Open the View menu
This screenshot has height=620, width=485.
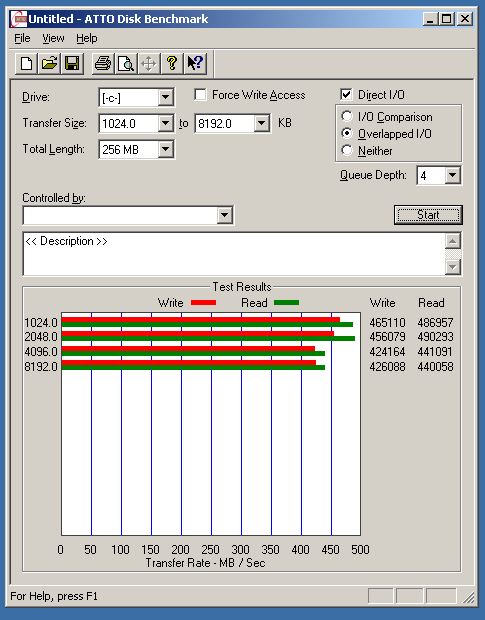click(x=53, y=38)
